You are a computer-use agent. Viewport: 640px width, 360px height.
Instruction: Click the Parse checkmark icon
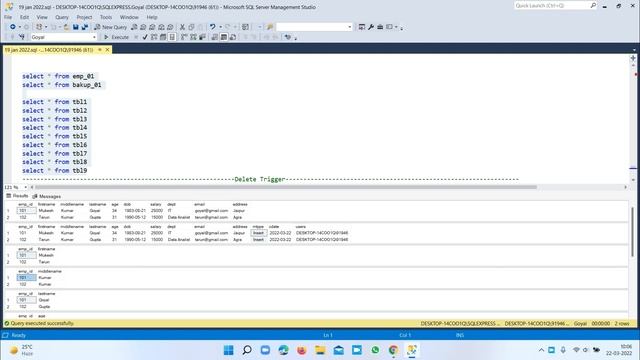click(x=145, y=37)
